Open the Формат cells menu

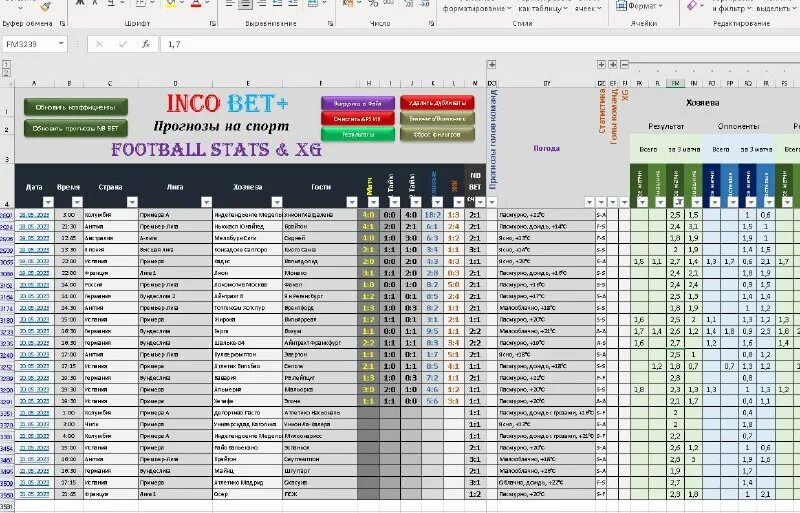[x=639, y=6]
